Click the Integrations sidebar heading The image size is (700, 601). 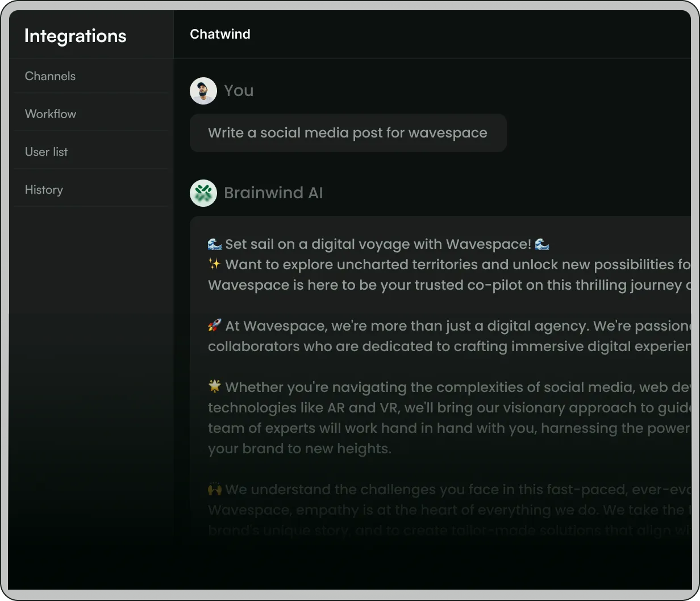coord(76,36)
